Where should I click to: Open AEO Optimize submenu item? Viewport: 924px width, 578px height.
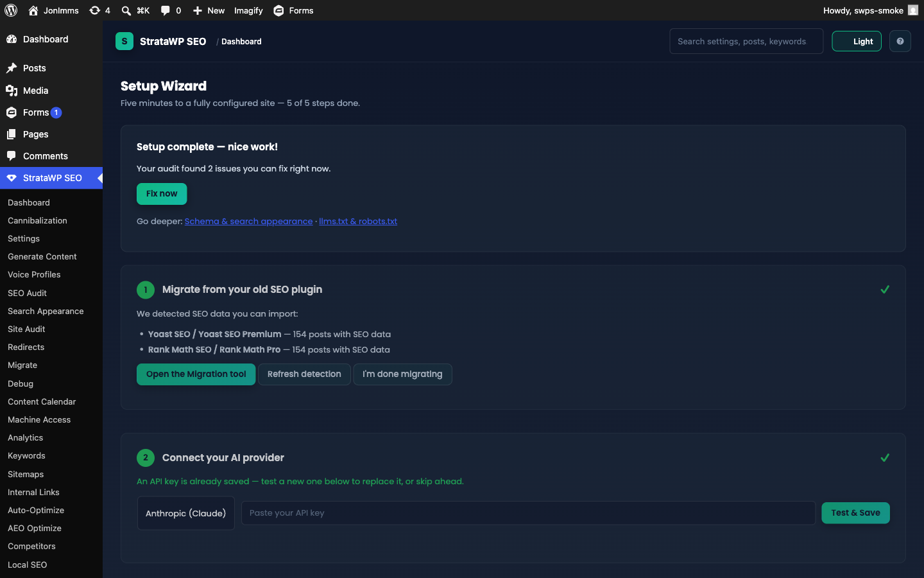click(x=35, y=528)
